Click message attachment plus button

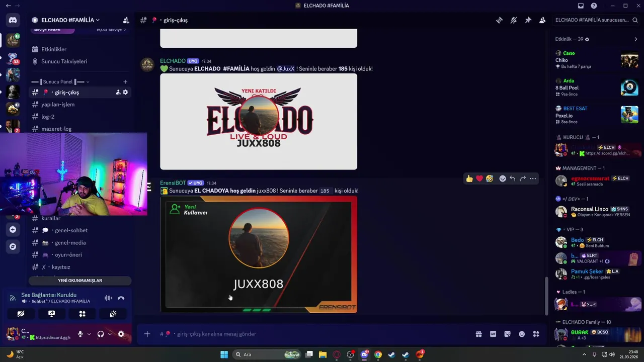pos(147,334)
